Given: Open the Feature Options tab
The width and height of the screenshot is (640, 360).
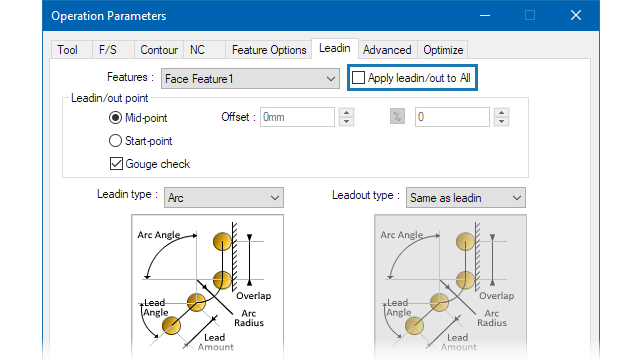Looking at the screenshot, I should click(269, 50).
